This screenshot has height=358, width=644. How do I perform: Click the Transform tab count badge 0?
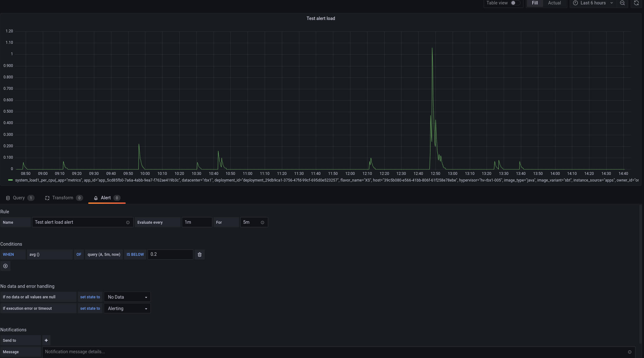(x=79, y=198)
